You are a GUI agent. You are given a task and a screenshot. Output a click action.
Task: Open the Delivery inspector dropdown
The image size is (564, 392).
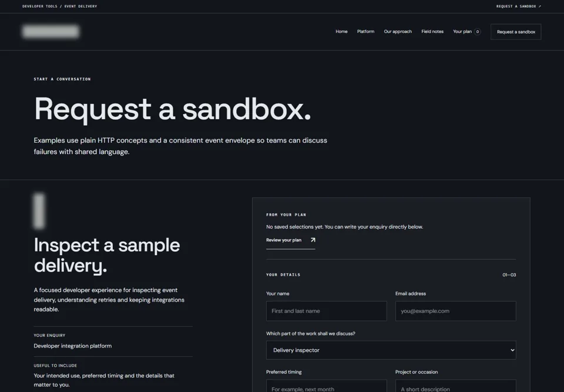point(391,350)
